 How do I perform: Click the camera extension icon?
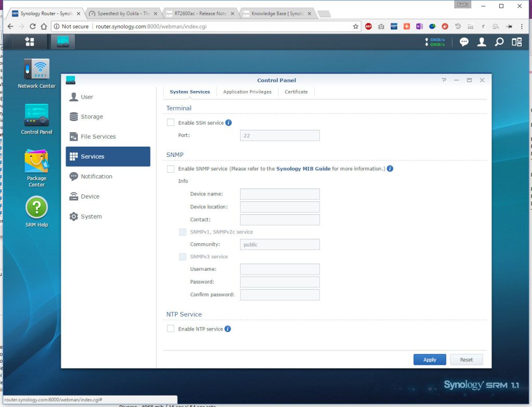pyautogui.click(x=381, y=27)
